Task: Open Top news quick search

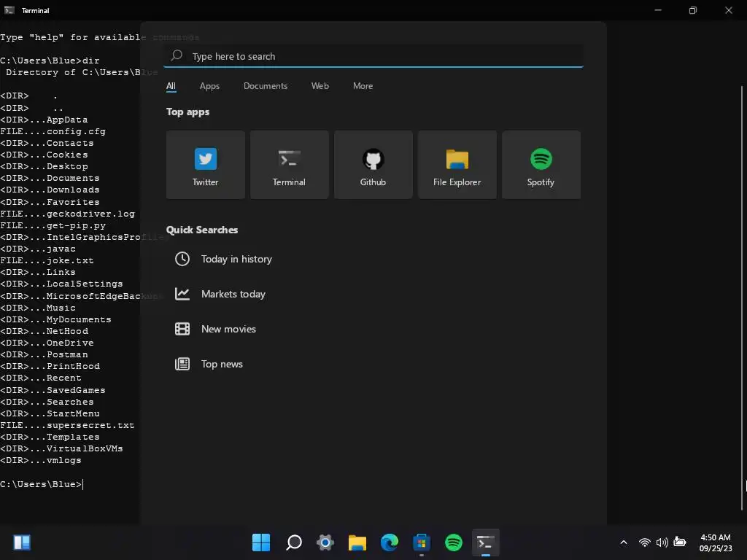Action: coord(222,364)
